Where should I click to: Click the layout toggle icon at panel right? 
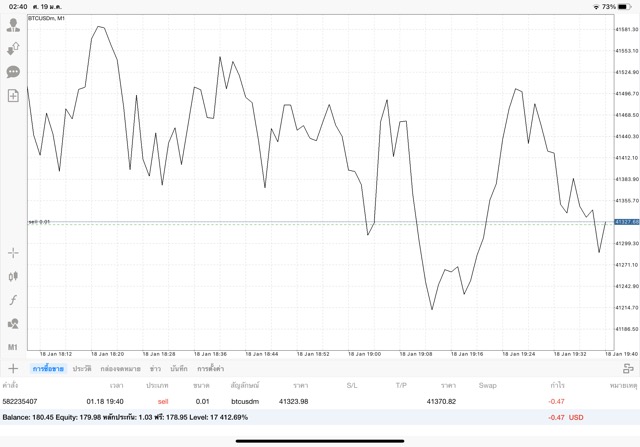pyautogui.click(x=628, y=369)
